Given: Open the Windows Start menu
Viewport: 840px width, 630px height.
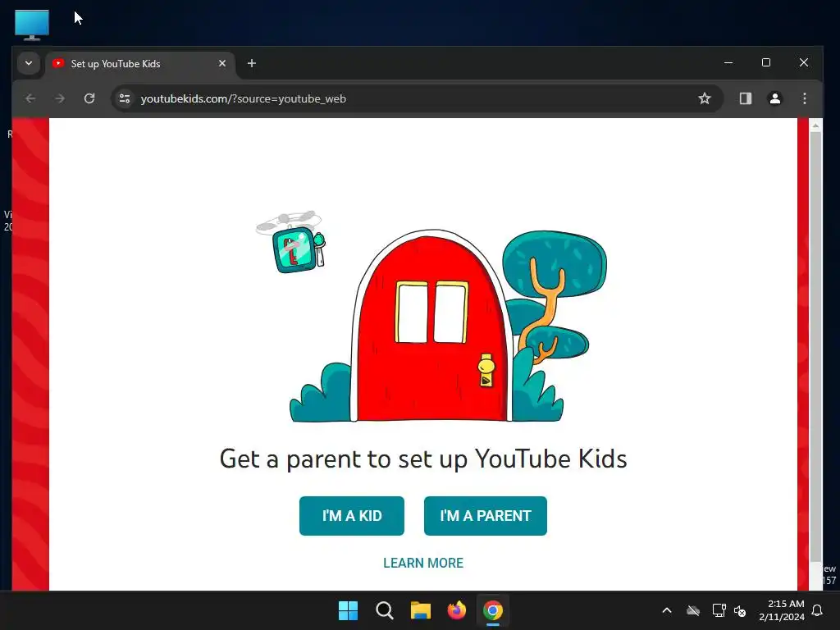Looking at the screenshot, I should pyautogui.click(x=348, y=610).
